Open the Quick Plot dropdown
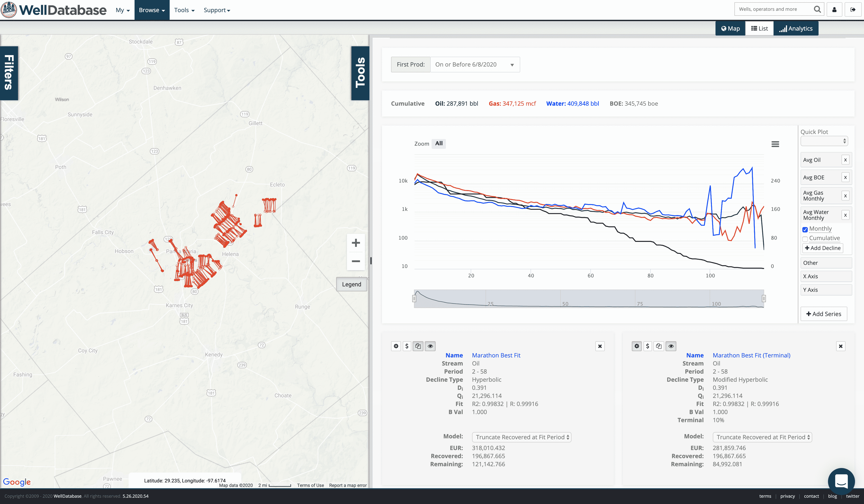864x504 pixels. [824, 141]
